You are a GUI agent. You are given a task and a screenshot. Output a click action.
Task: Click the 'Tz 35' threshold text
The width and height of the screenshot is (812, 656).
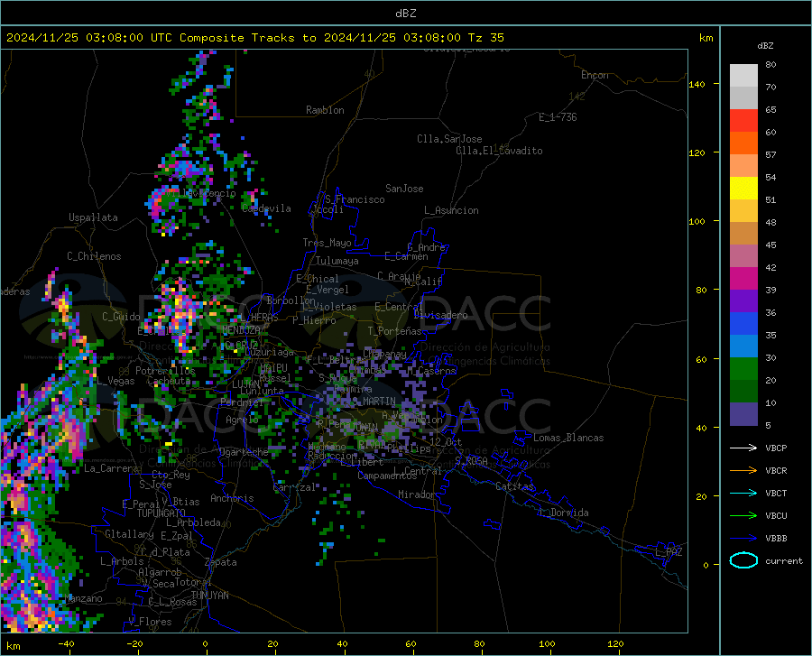click(x=485, y=38)
